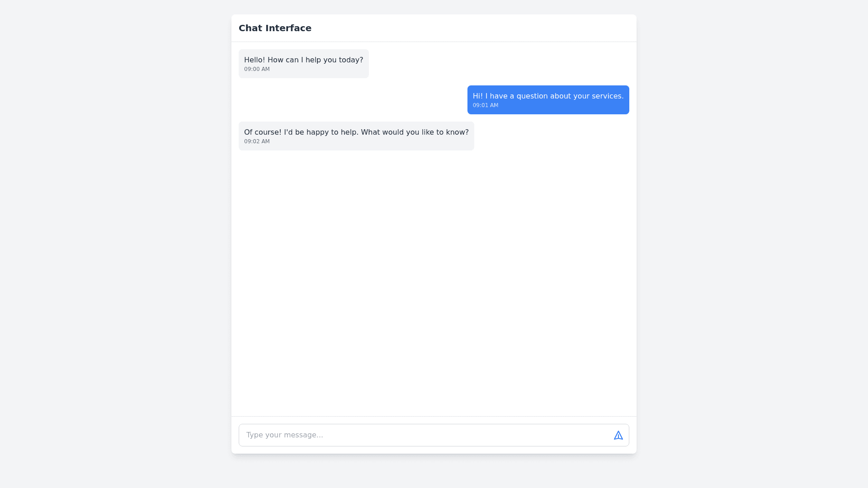This screenshot has width=868, height=488.
Task: Click the empty area of the chat history
Action: (x=434, y=280)
